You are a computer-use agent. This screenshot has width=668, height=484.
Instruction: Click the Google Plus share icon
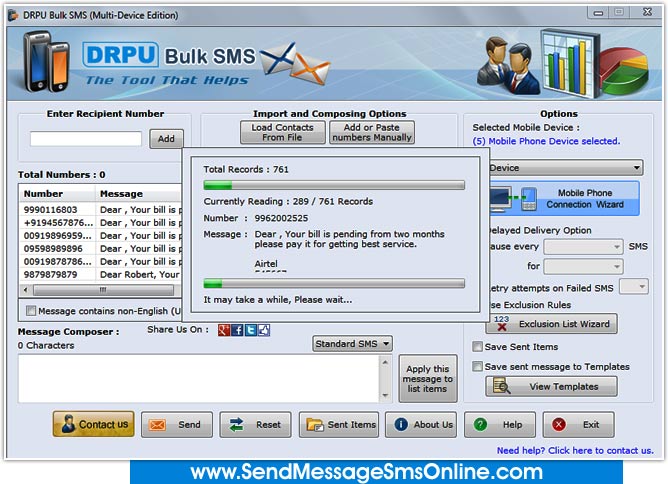coord(224,330)
